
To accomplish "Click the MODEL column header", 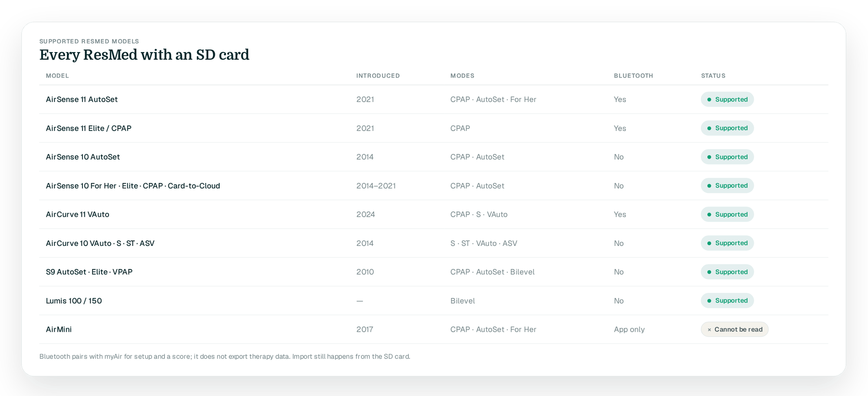I will tap(57, 75).
